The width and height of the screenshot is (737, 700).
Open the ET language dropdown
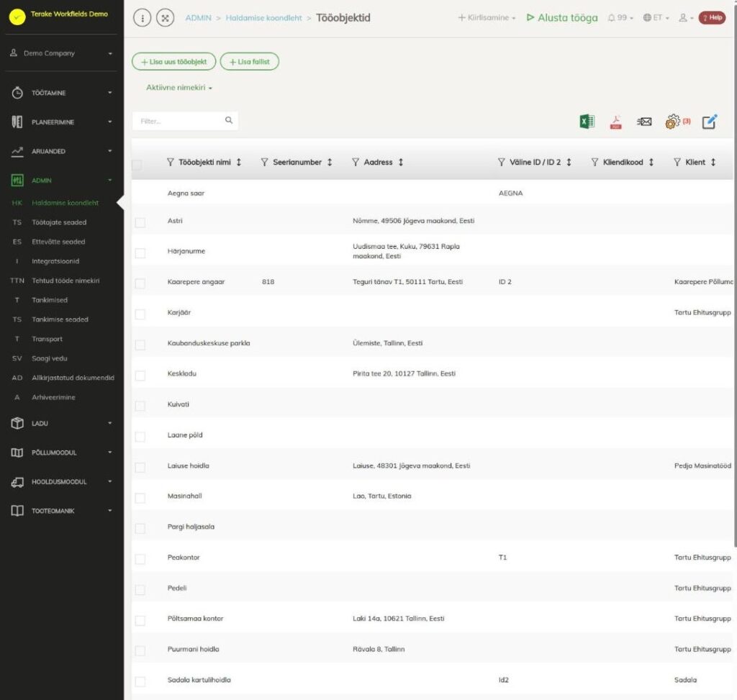[x=656, y=18]
